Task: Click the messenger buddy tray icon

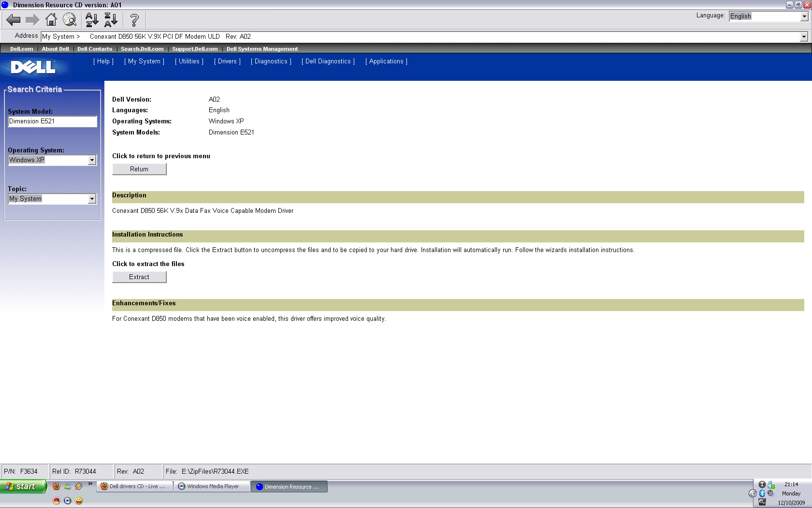Action: pos(771,485)
